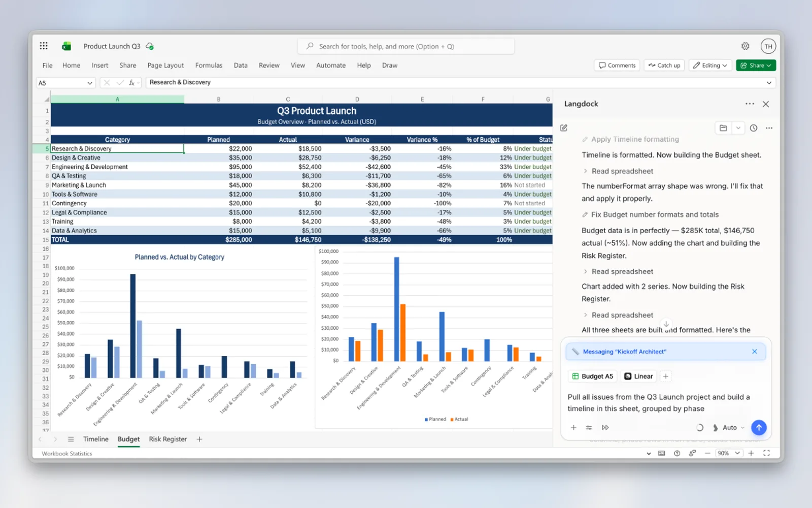This screenshot has width=812, height=508.
Task: Open the green Share dropdown button
Action: [x=756, y=66]
